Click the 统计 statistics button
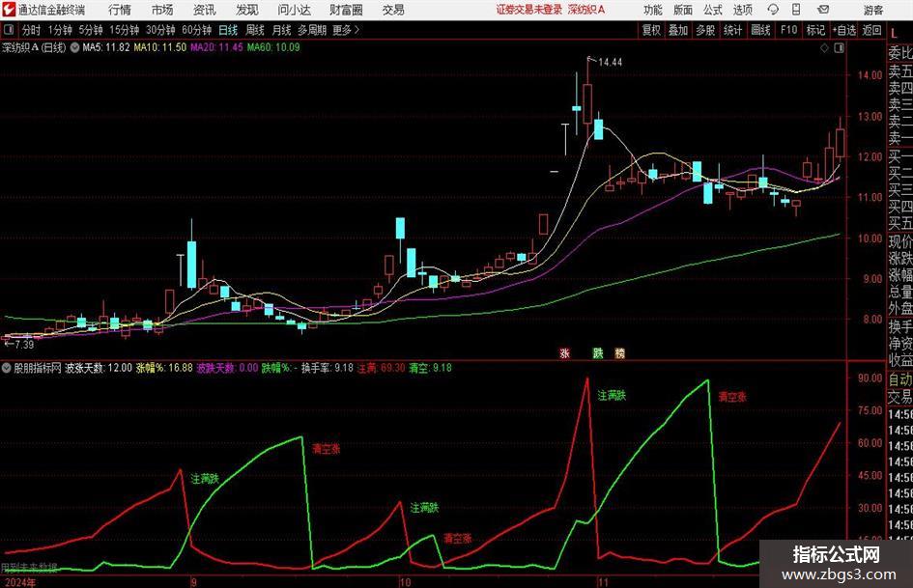The height and width of the screenshot is (588, 913). [733, 30]
